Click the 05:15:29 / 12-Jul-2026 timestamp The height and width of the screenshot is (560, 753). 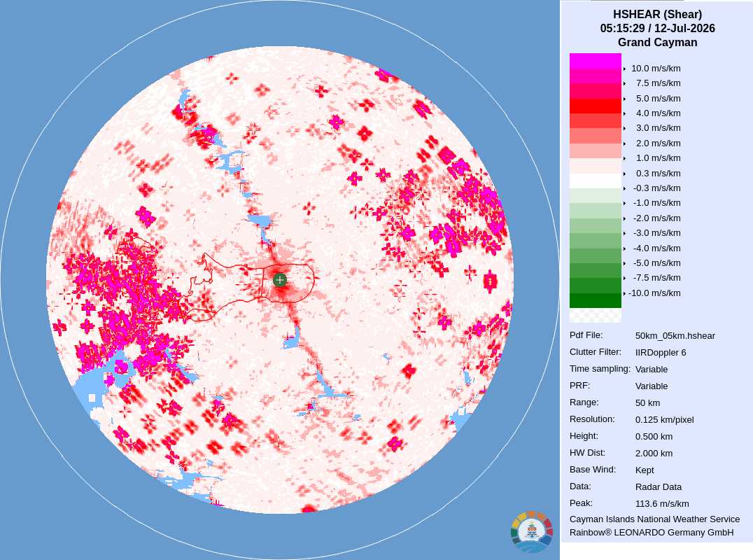657,28
